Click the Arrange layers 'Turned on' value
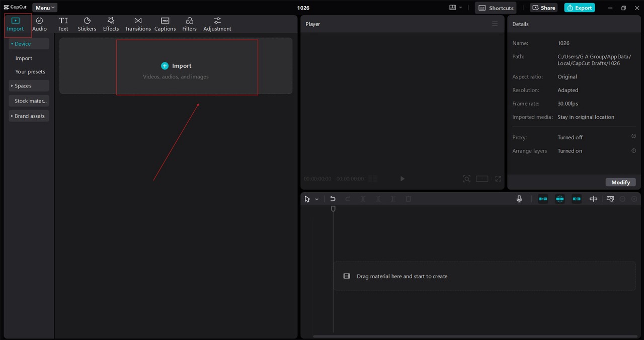 point(570,151)
